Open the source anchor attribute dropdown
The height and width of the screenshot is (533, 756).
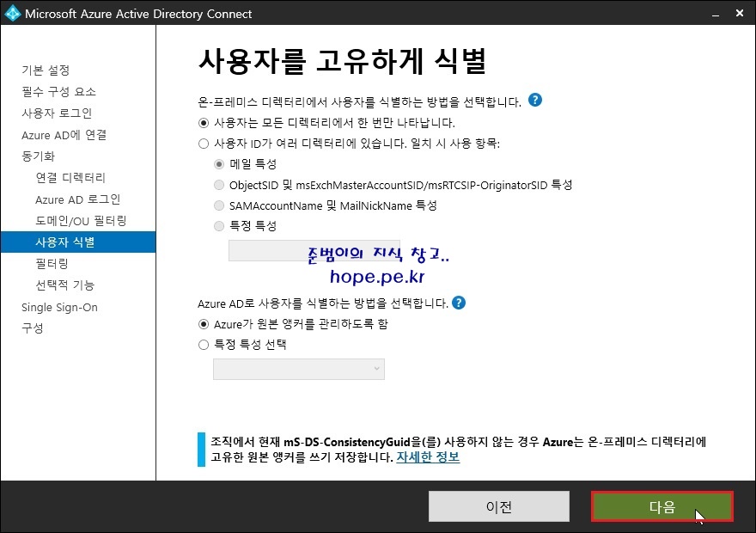pyautogui.click(x=299, y=369)
